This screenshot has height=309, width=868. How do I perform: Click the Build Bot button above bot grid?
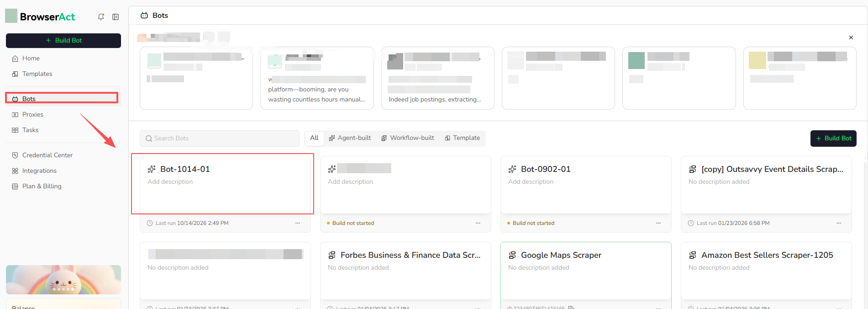833,138
